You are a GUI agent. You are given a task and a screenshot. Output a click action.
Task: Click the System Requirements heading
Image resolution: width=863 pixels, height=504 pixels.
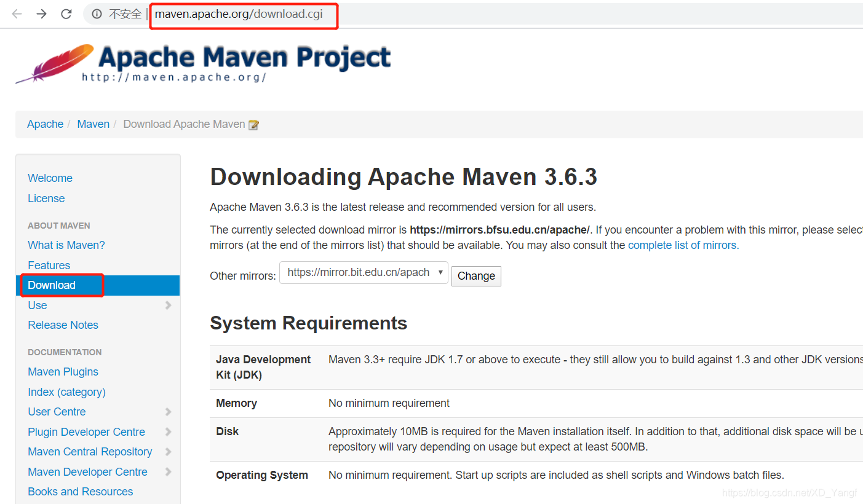coord(309,323)
